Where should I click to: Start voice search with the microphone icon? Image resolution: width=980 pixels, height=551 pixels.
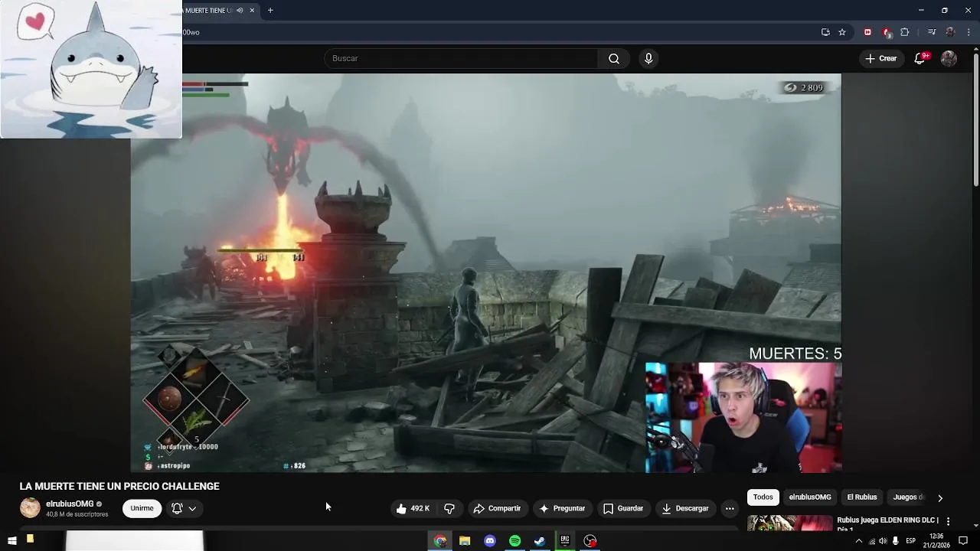click(x=648, y=58)
